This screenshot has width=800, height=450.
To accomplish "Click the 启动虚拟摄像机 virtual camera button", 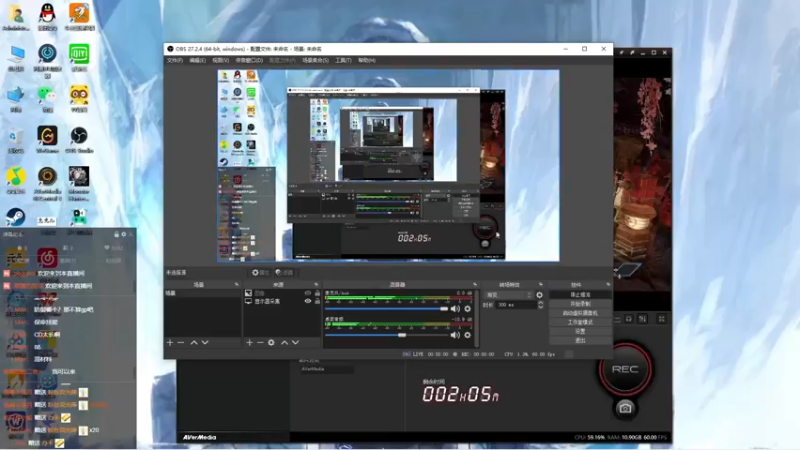I will 580,313.
